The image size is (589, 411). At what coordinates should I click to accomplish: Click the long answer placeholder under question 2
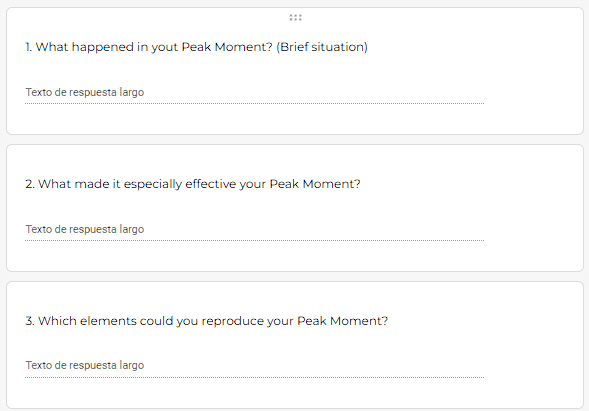[x=85, y=229]
